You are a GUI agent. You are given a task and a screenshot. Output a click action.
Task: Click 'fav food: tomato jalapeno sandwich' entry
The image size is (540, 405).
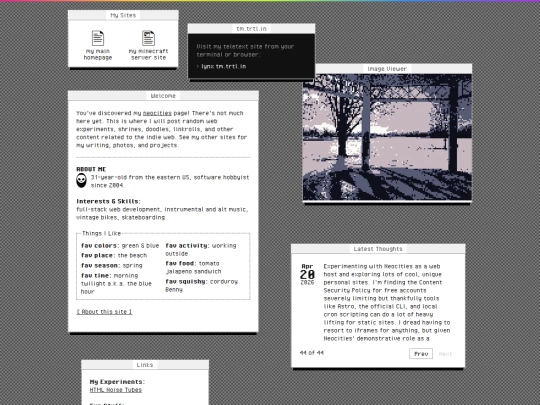(193, 267)
